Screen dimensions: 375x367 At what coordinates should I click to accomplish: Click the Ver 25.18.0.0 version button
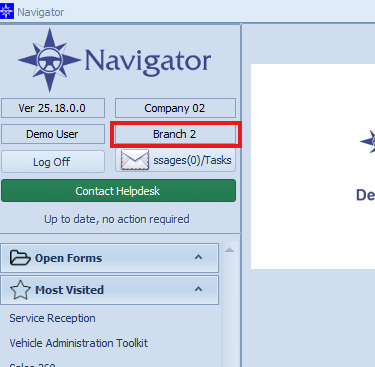[x=53, y=108]
